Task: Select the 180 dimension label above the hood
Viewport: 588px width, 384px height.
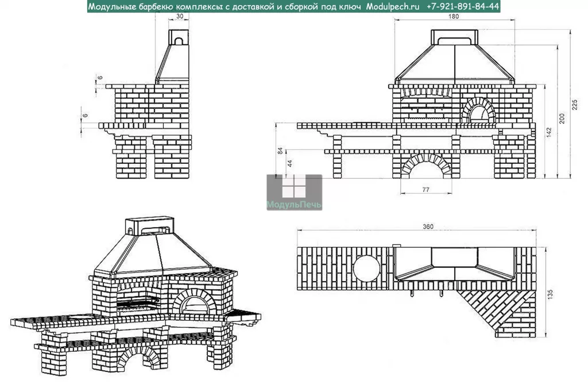Action: [x=454, y=17]
